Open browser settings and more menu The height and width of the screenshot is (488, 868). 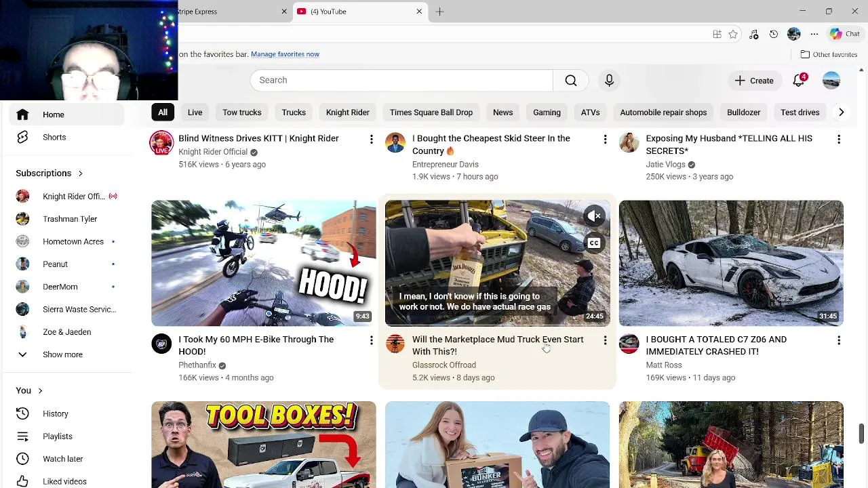[814, 35]
